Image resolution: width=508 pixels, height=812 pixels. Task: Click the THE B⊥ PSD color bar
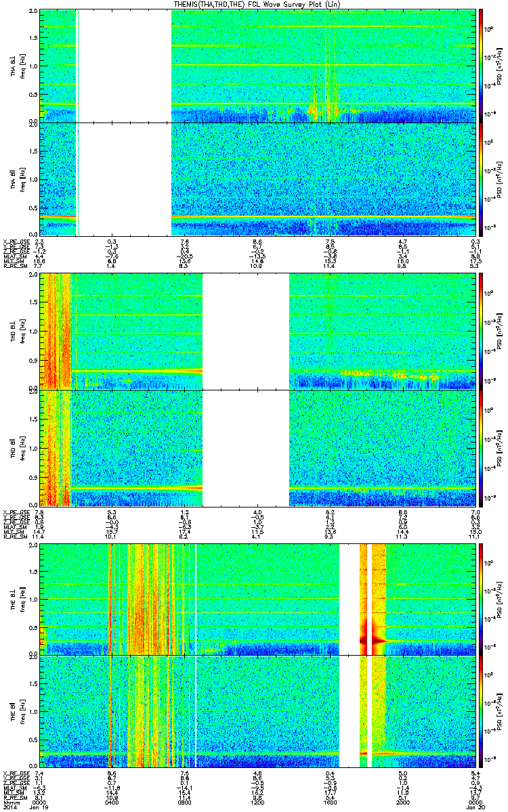pos(482,598)
